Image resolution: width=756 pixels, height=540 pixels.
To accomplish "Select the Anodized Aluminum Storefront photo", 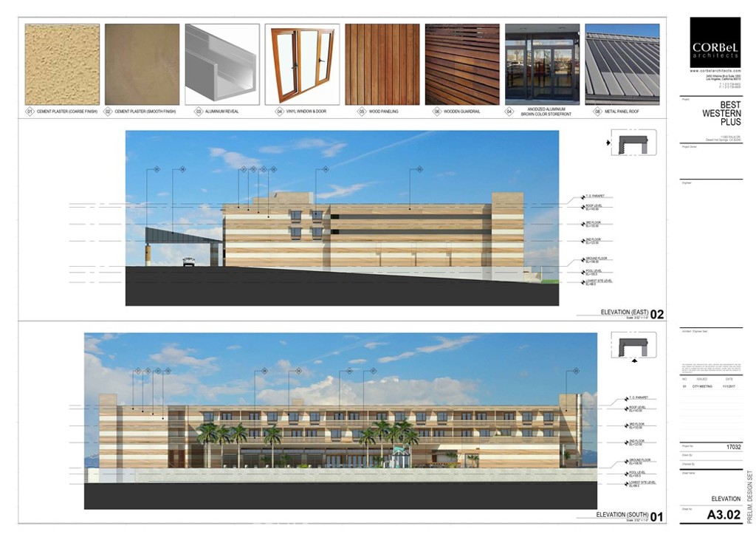I will (542, 64).
